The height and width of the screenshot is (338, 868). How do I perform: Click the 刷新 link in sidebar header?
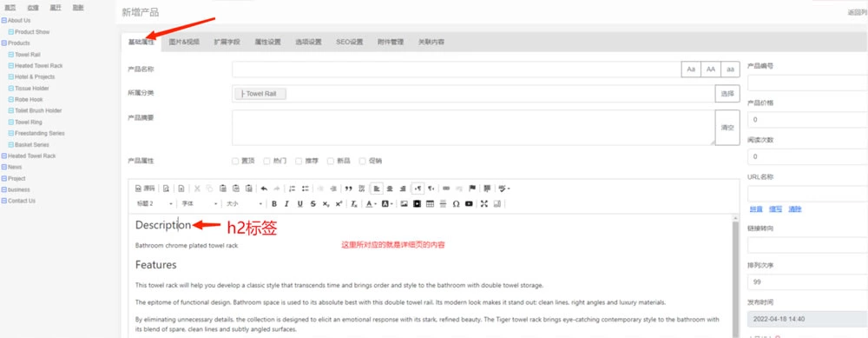coord(78,8)
